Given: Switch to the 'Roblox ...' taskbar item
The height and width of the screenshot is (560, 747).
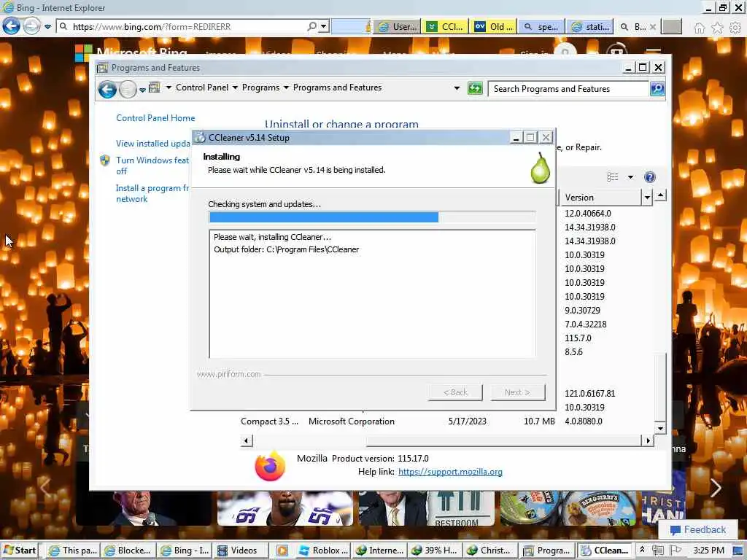Looking at the screenshot, I should tap(322, 551).
